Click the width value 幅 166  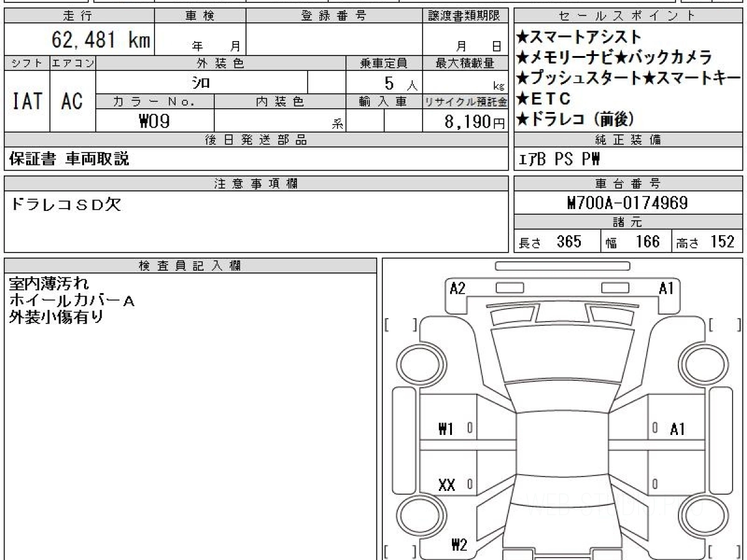pos(633,242)
